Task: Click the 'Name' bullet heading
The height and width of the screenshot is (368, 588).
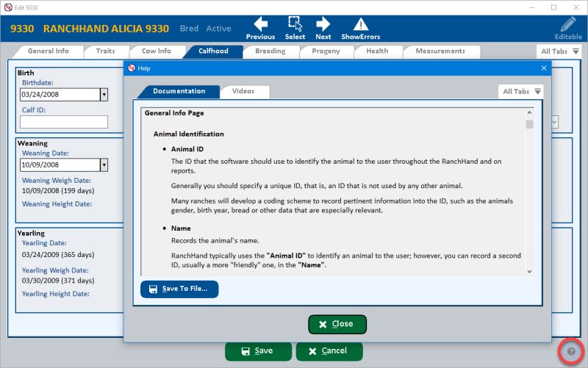Action: [181, 228]
